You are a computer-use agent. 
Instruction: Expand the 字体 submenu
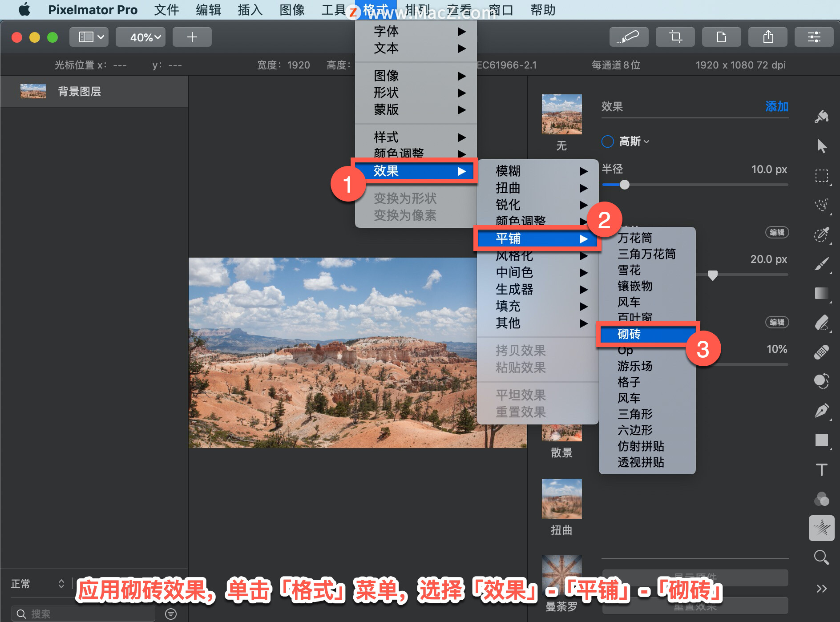[x=416, y=31]
